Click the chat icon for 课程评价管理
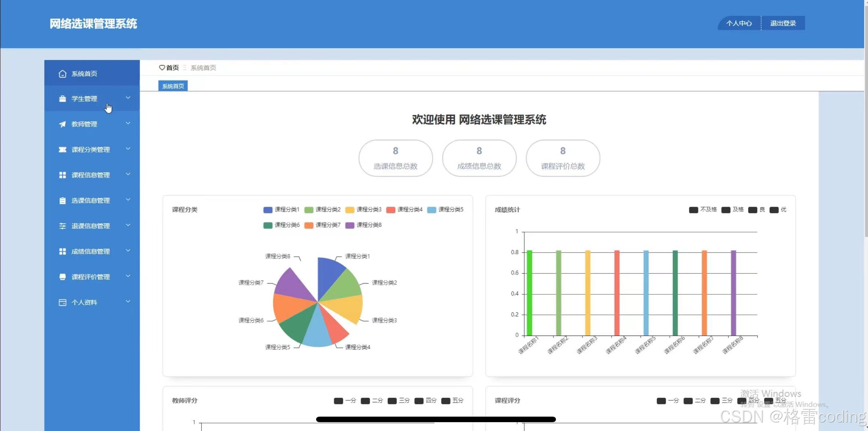Screen dimensions: 868x431 pos(62,277)
